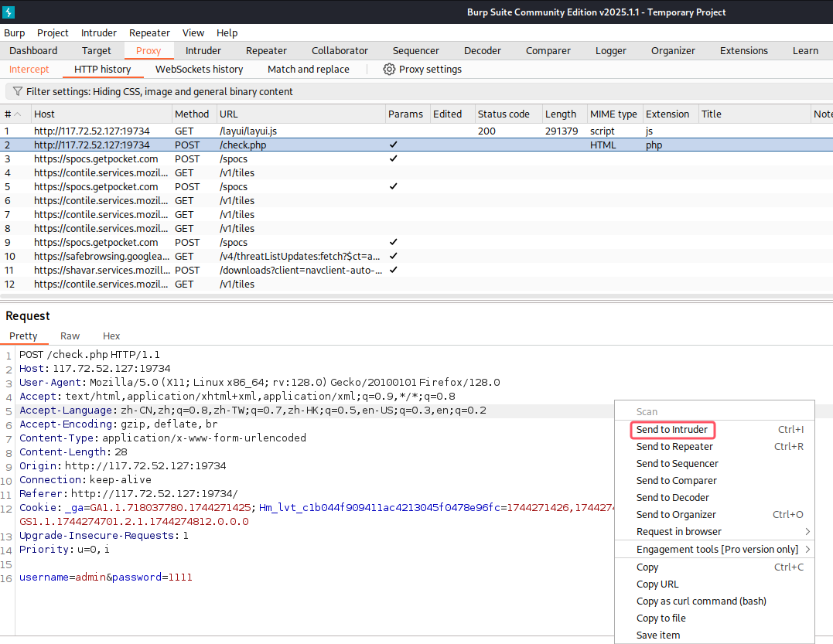Click the Burp Suite logo icon
This screenshot has width=833, height=644.
coord(9,12)
